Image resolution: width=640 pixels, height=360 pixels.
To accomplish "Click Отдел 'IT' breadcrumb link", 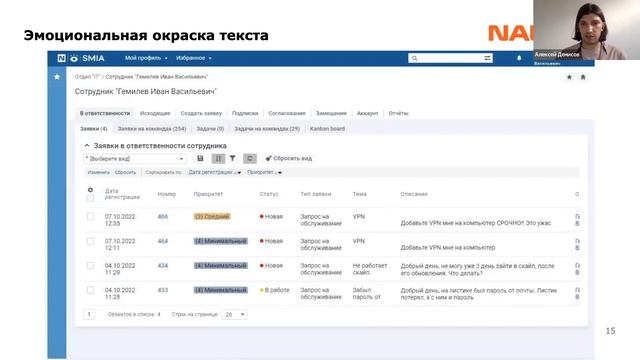I will click(87, 77).
